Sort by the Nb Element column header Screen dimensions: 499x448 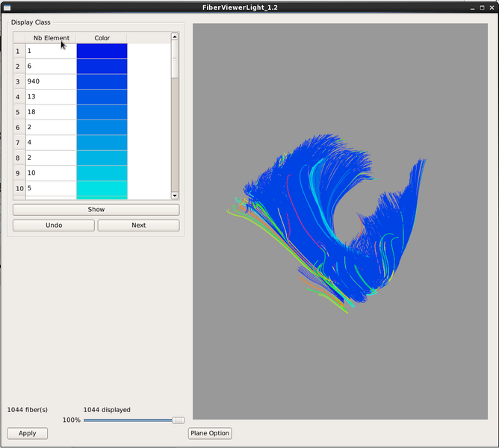click(x=51, y=38)
